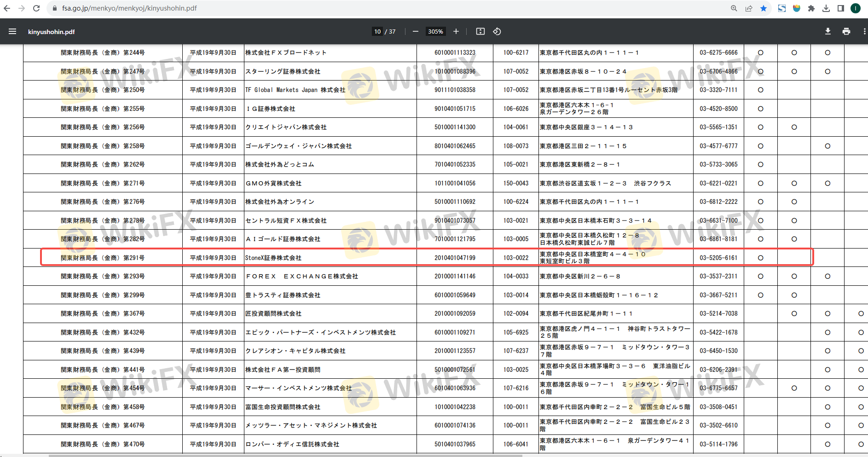Screen dimensions: 868x457
Task: Open the browser Extensions puzzle icon
Action: point(811,8)
